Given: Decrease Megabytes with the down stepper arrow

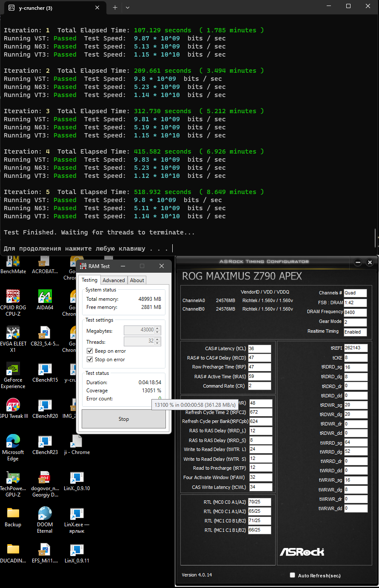Looking at the screenshot, I should (157, 332).
